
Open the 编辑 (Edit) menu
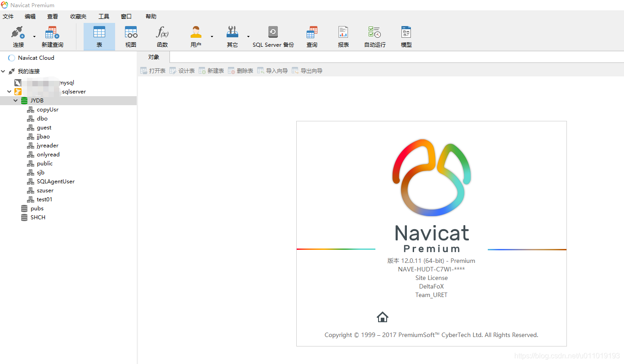pos(30,17)
